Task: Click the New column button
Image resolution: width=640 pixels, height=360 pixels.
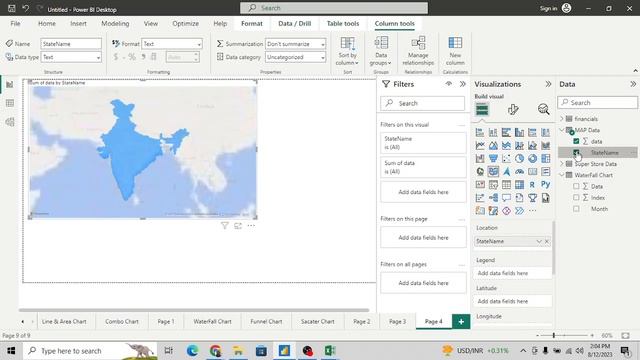Action: click(x=455, y=51)
